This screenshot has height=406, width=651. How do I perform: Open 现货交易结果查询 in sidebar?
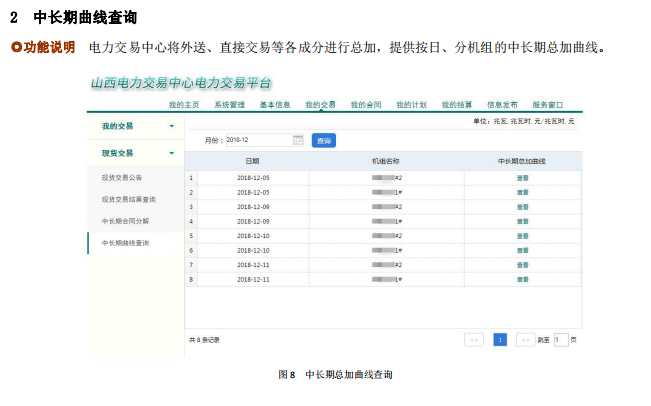coord(128,199)
